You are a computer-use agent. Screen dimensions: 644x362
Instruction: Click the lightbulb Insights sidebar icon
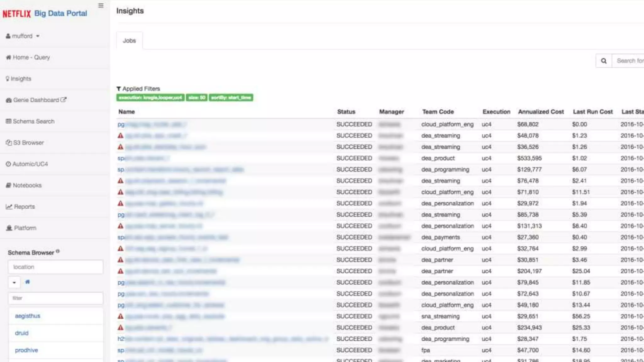(8, 79)
